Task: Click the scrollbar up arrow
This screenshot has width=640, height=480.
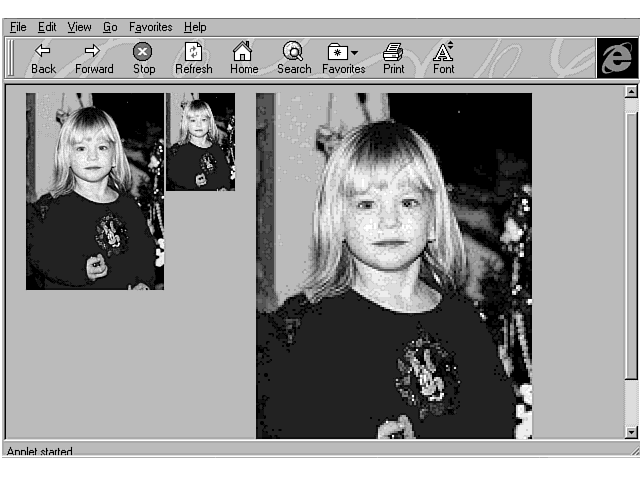Action: coord(630,92)
